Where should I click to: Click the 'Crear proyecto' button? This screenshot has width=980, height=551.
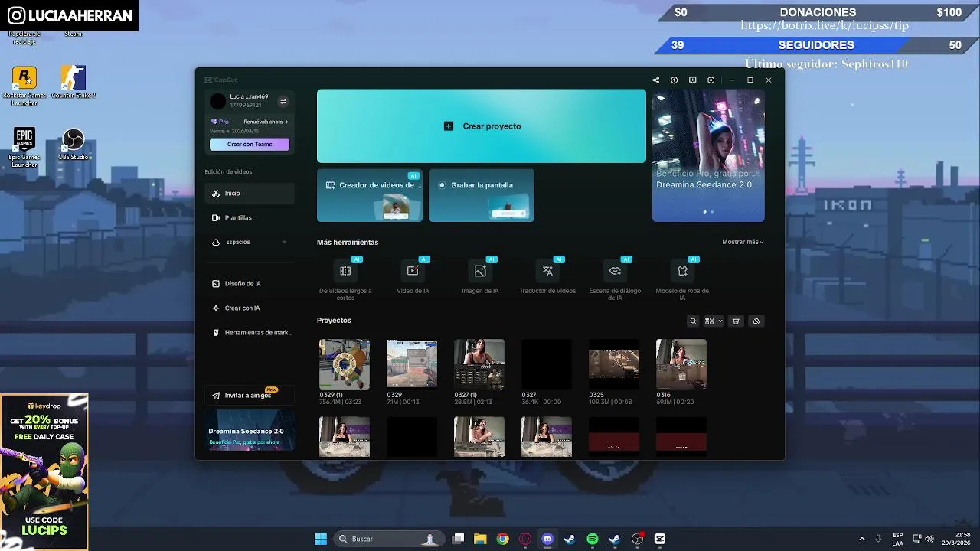pyautogui.click(x=482, y=126)
